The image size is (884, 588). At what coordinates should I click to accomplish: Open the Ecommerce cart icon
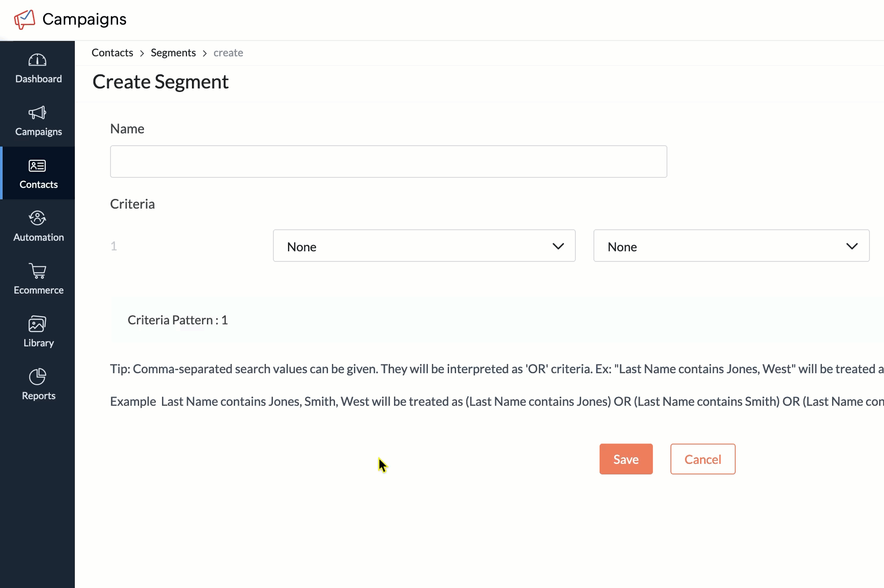[x=37, y=271]
